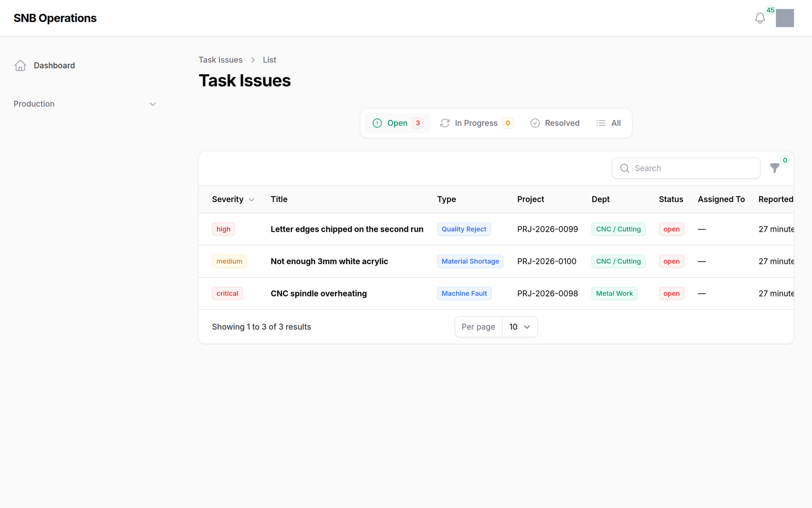812x508 pixels.
Task: Open 'Not enough 3mm white acrylic' issue
Action: tap(329, 262)
